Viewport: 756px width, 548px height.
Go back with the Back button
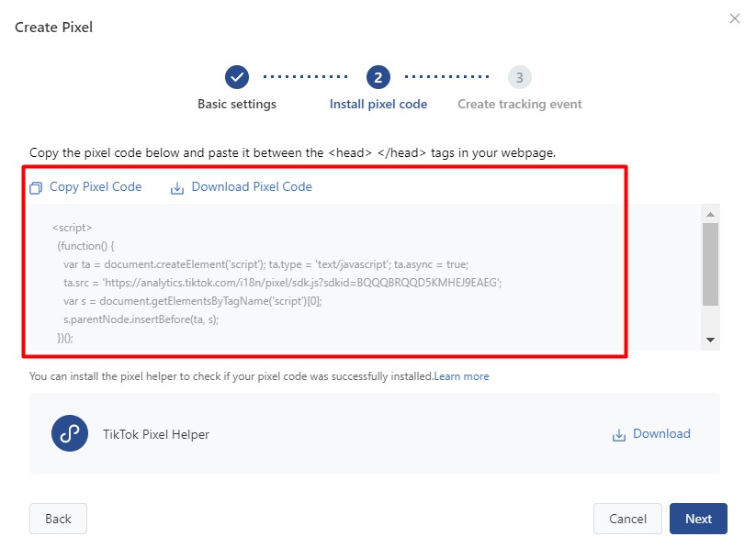pyautogui.click(x=58, y=519)
